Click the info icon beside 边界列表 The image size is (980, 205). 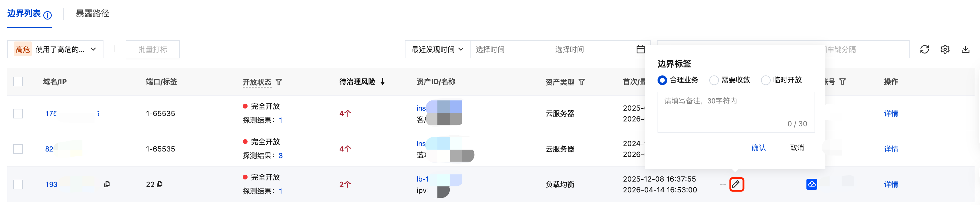click(48, 15)
